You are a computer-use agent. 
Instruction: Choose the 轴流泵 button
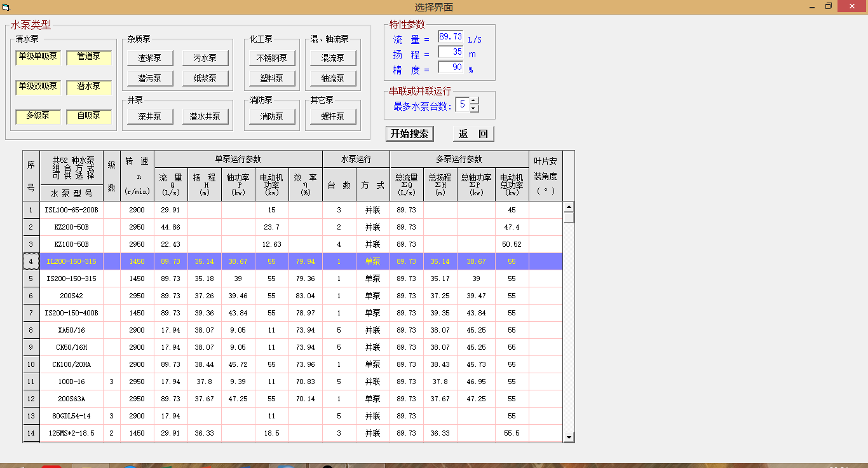(333, 78)
